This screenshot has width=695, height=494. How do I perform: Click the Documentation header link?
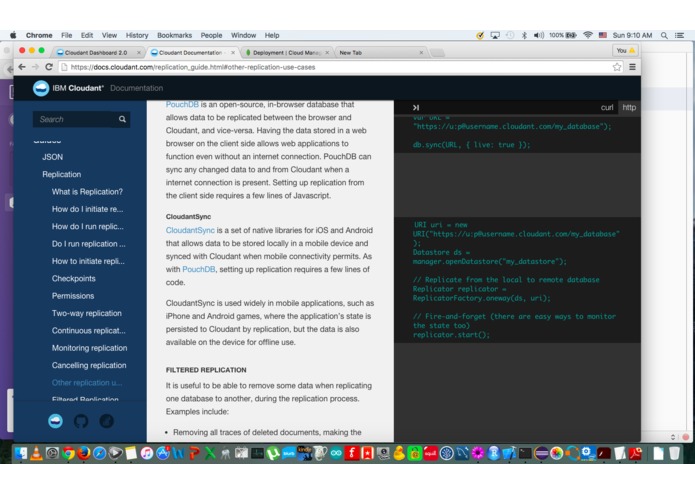coord(137,88)
